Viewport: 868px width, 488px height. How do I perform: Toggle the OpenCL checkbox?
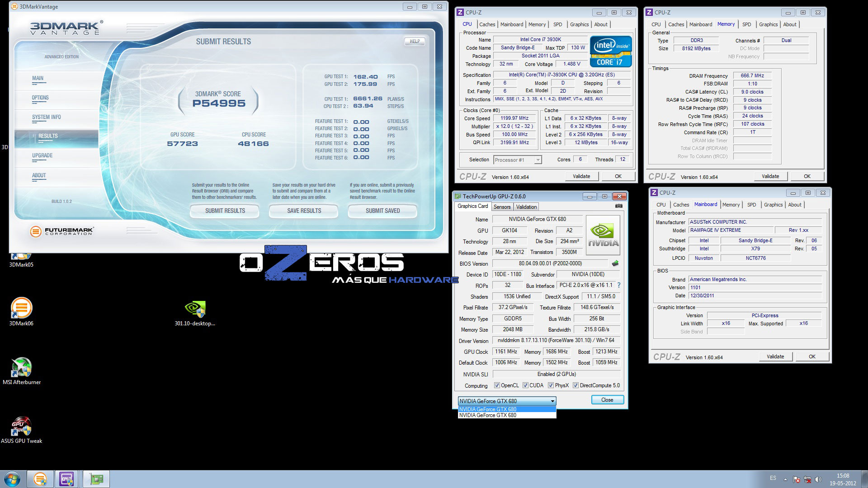497,385
